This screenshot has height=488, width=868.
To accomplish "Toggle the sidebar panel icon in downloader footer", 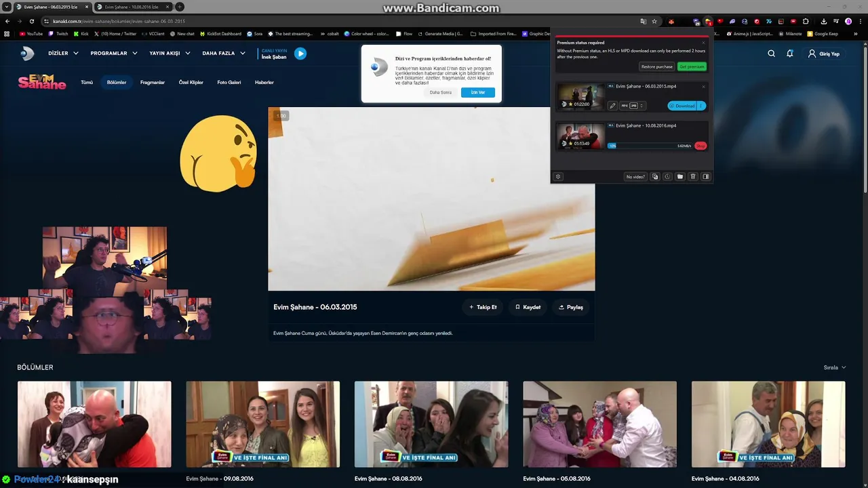I will click(x=705, y=176).
